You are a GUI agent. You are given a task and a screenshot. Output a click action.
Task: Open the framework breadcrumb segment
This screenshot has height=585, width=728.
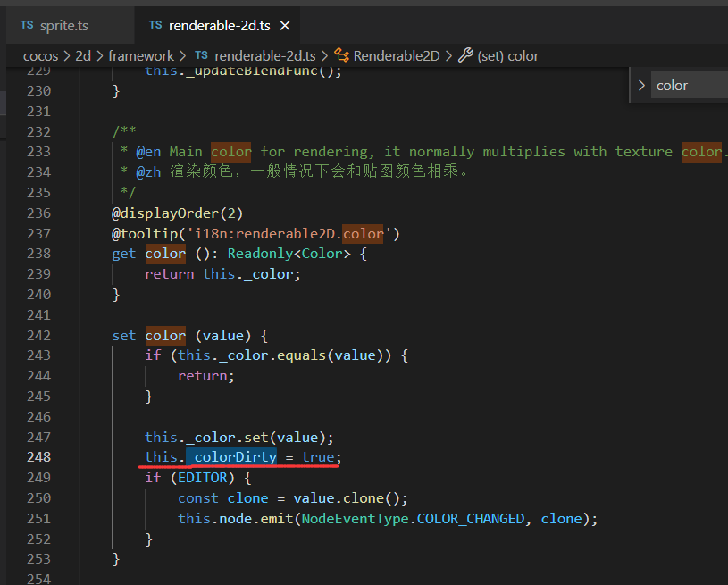coord(141,56)
